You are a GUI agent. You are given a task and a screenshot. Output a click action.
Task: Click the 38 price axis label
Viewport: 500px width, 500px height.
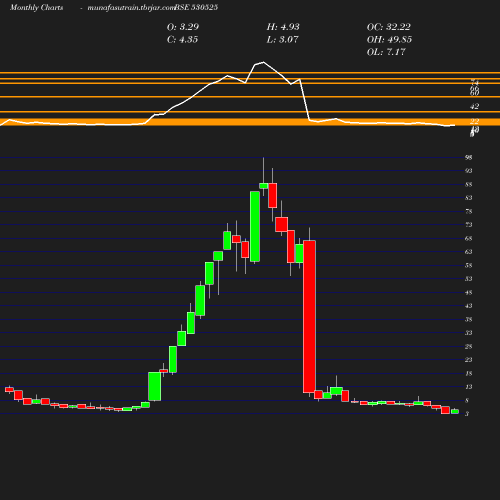point(469,319)
